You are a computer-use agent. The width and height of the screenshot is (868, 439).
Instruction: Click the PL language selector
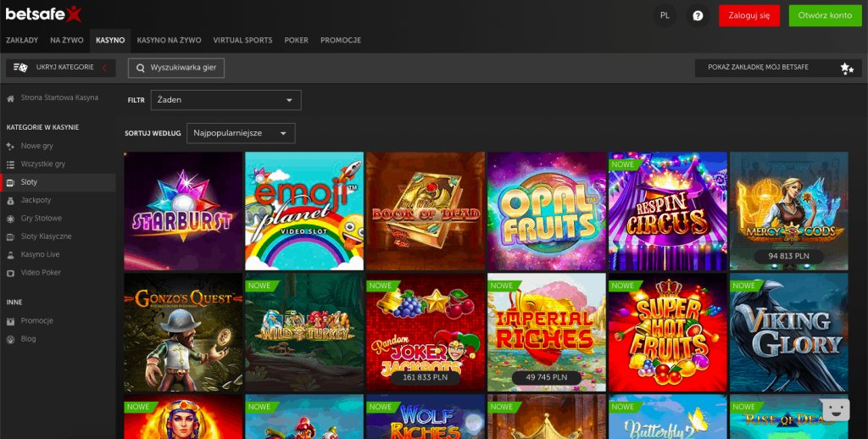[x=665, y=15]
